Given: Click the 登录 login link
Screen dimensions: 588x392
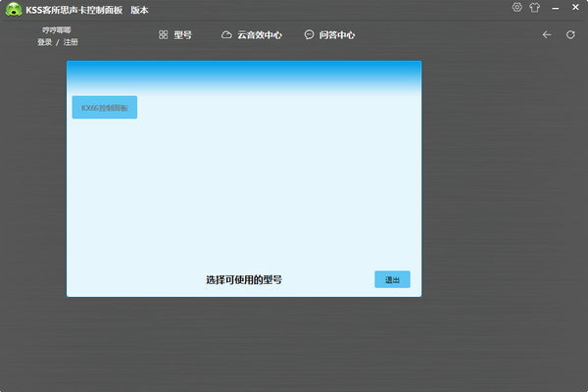Looking at the screenshot, I should [44, 42].
